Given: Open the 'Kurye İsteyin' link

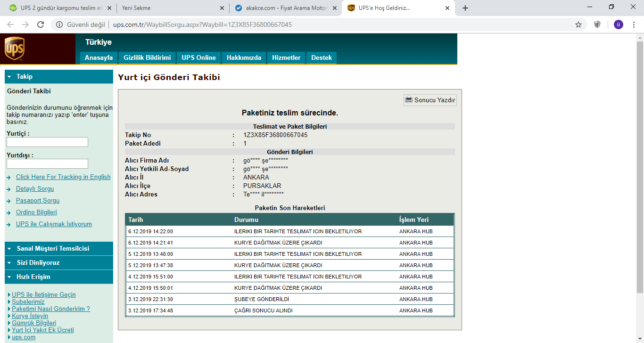Looking at the screenshot, I should point(30,316).
